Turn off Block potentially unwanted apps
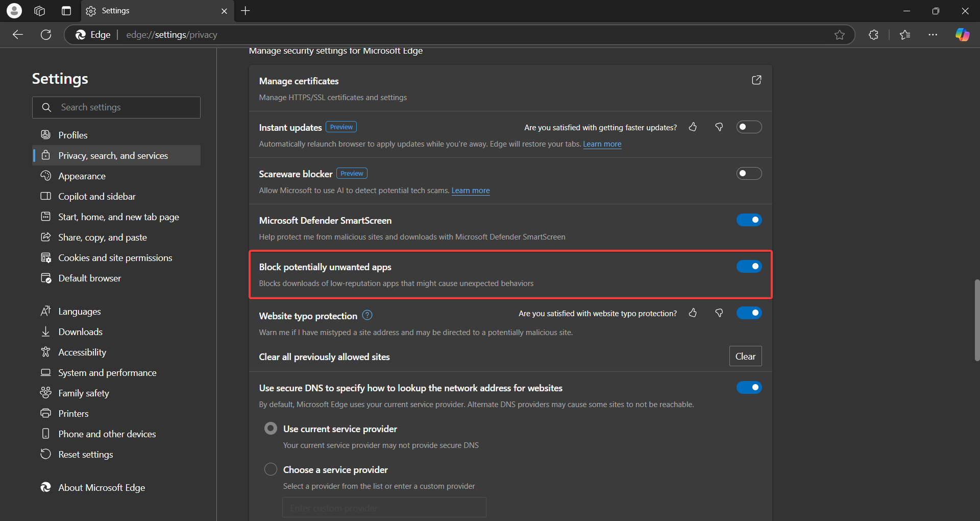 point(749,266)
